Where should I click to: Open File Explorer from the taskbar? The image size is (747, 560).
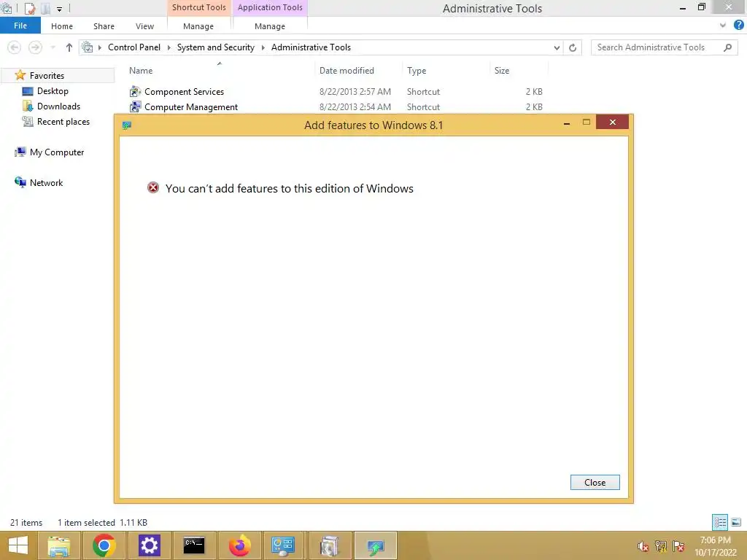[x=58, y=545]
